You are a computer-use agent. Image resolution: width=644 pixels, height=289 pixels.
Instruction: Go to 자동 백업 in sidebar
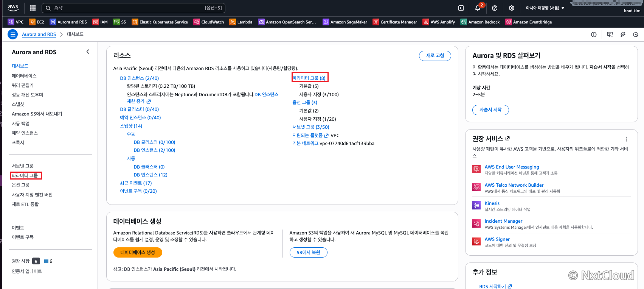(x=21, y=123)
